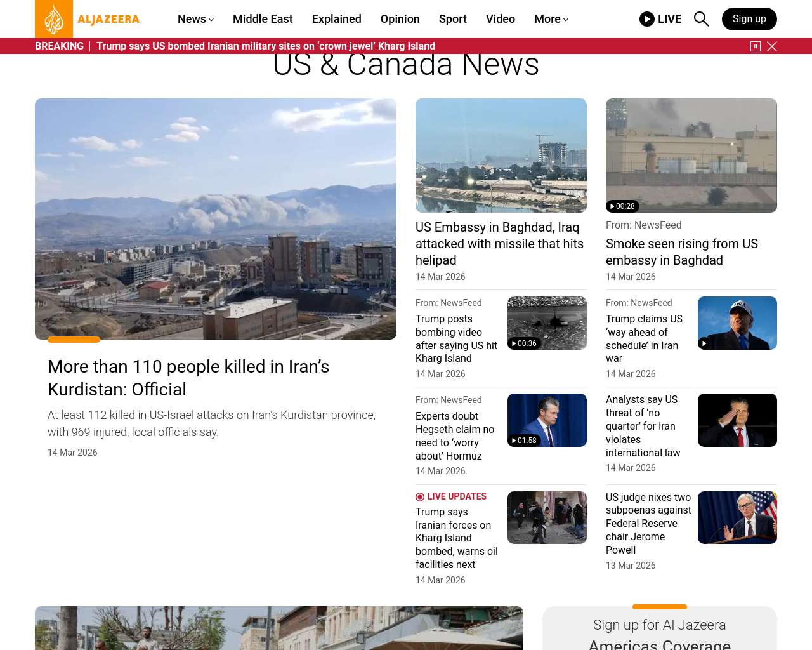This screenshot has height=650, width=812.
Task: Read 'US judge nixes two subpoenas' article
Action: [648, 524]
